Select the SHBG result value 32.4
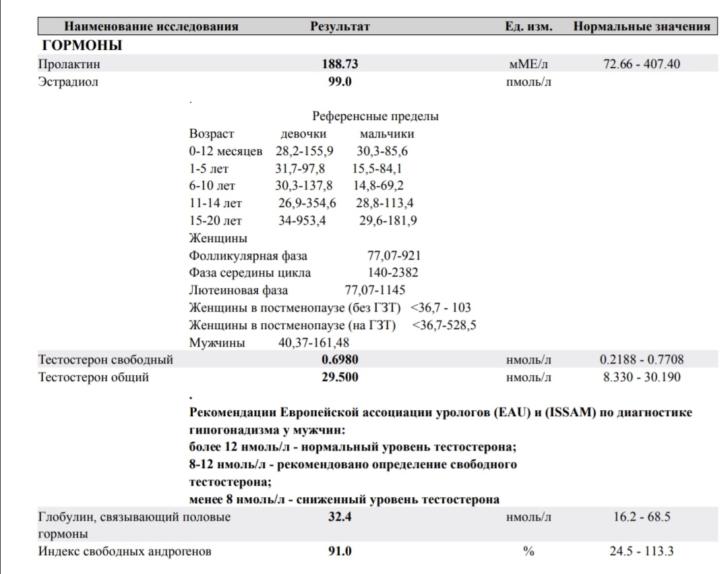The image size is (728, 574). tap(340, 517)
